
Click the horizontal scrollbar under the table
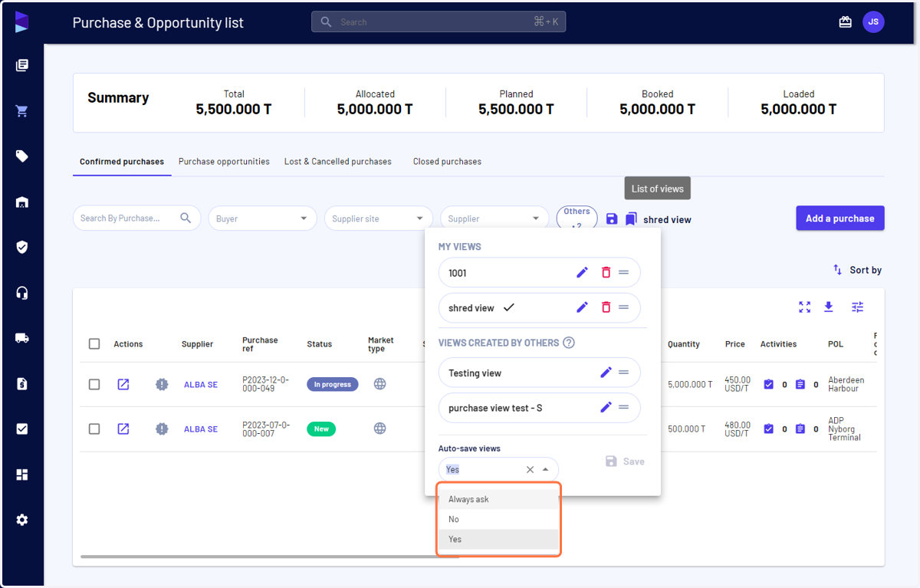coord(268,557)
